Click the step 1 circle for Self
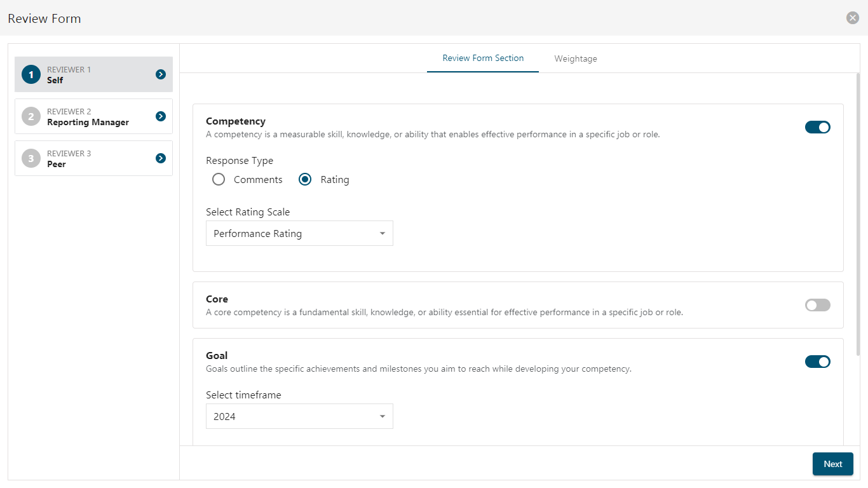Viewport: 868px width, 488px height. tap(31, 74)
